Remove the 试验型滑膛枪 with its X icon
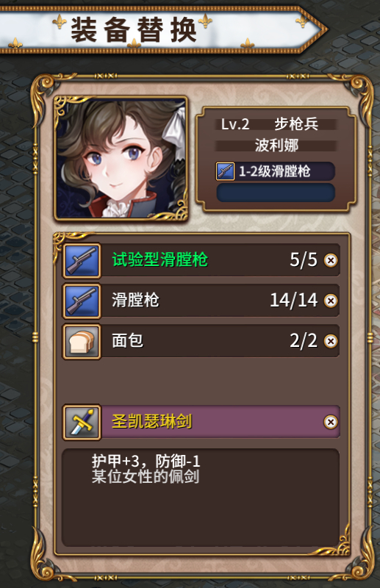Screen dimensions: 380x588 tap(331, 260)
